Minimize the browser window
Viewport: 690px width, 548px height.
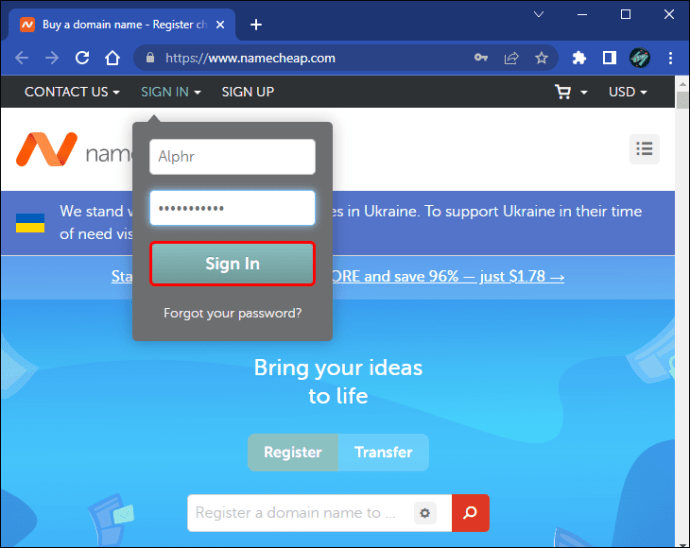(x=582, y=15)
